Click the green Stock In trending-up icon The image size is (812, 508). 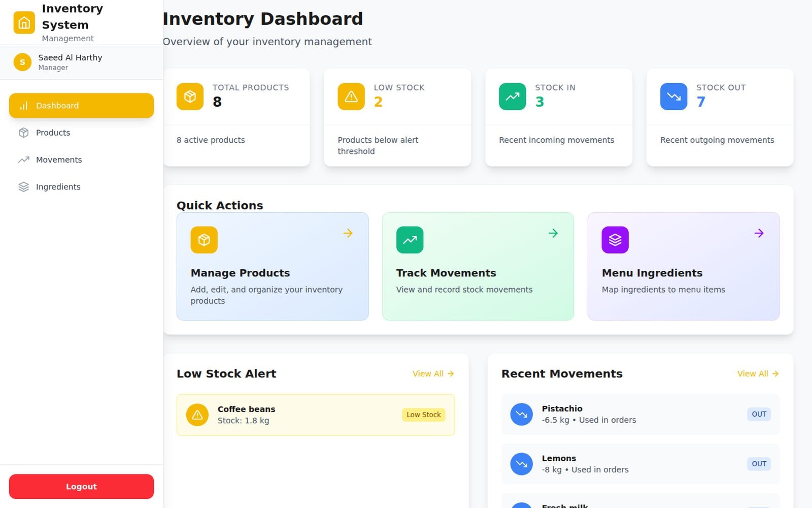(x=513, y=97)
